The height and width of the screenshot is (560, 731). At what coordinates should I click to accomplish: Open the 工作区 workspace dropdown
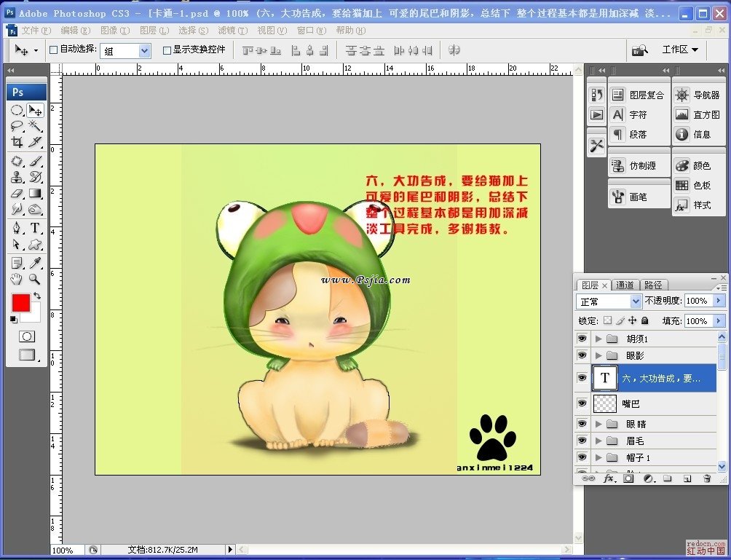tap(679, 50)
